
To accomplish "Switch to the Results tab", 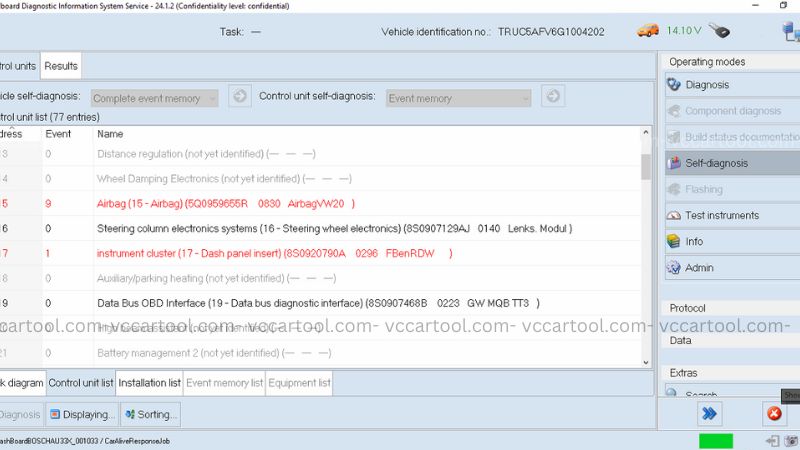I will point(61,66).
